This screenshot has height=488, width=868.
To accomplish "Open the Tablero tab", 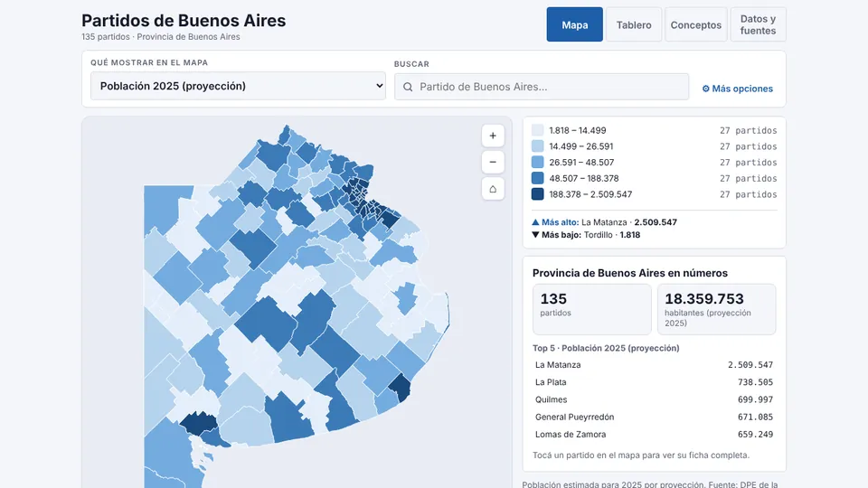I will pyautogui.click(x=634, y=24).
